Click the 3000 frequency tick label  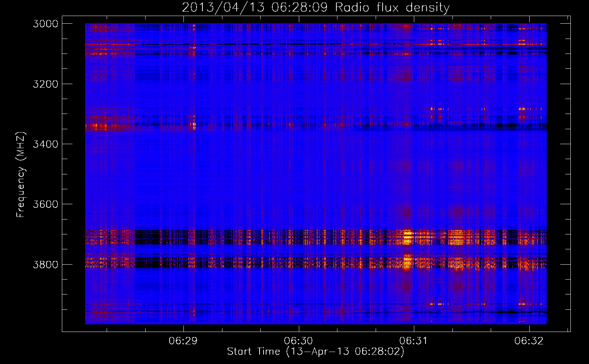click(46, 24)
